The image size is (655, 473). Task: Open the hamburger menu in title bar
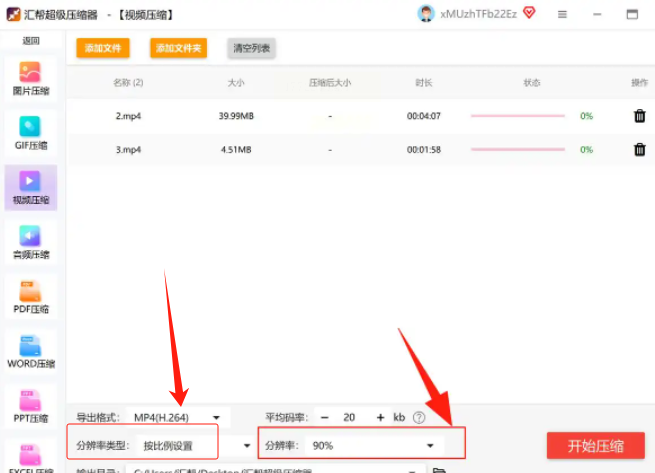click(562, 15)
